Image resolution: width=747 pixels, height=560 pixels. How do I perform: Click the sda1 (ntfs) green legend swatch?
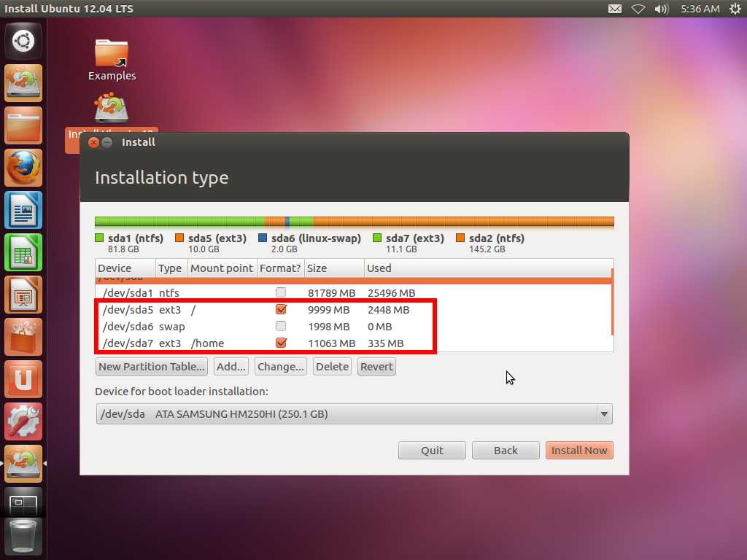tap(99, 238)
